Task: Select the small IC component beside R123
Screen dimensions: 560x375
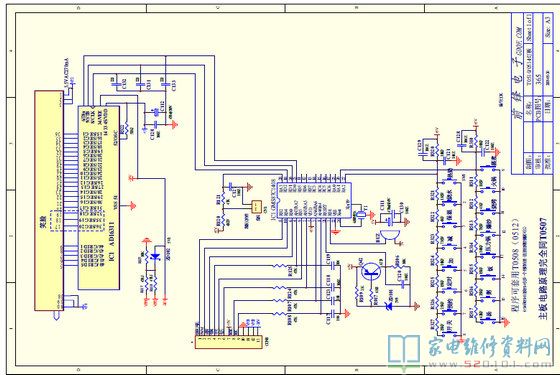Action: [256, 207]
